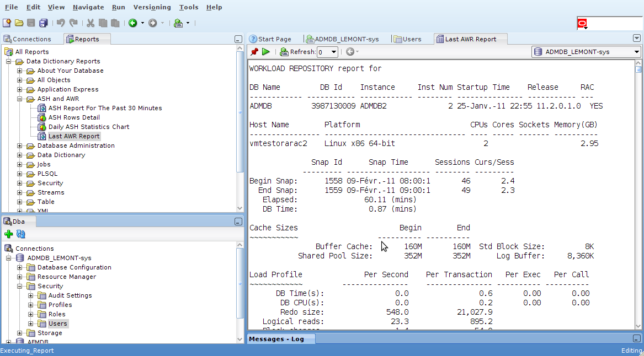Toggle the red pin icon on report toolbar

(254, 52)
